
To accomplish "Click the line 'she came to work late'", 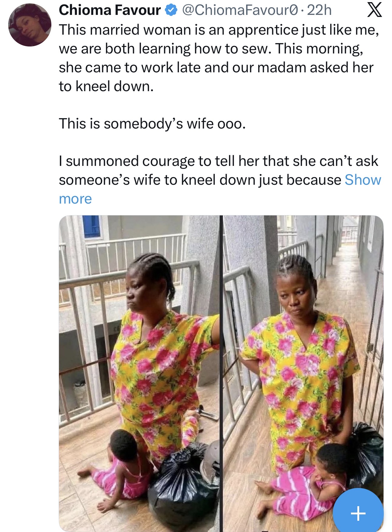I will click(216, 67).
